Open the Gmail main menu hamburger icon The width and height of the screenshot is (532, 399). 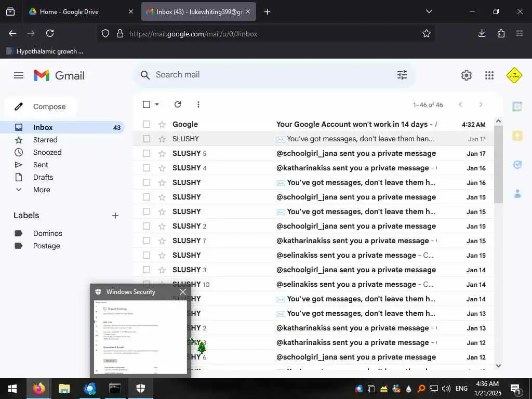click(x=19, y=75)
